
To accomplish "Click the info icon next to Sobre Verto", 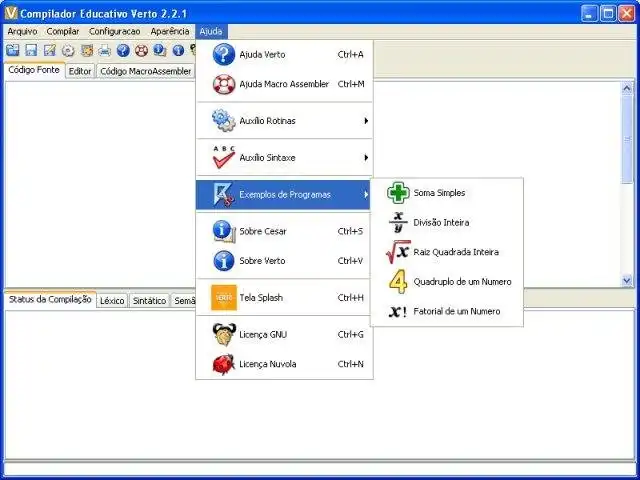I will click(x=224, y=261).
